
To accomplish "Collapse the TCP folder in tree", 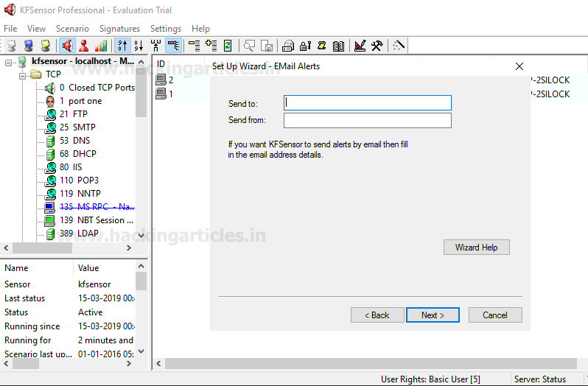I will click(x=22, y=74).
